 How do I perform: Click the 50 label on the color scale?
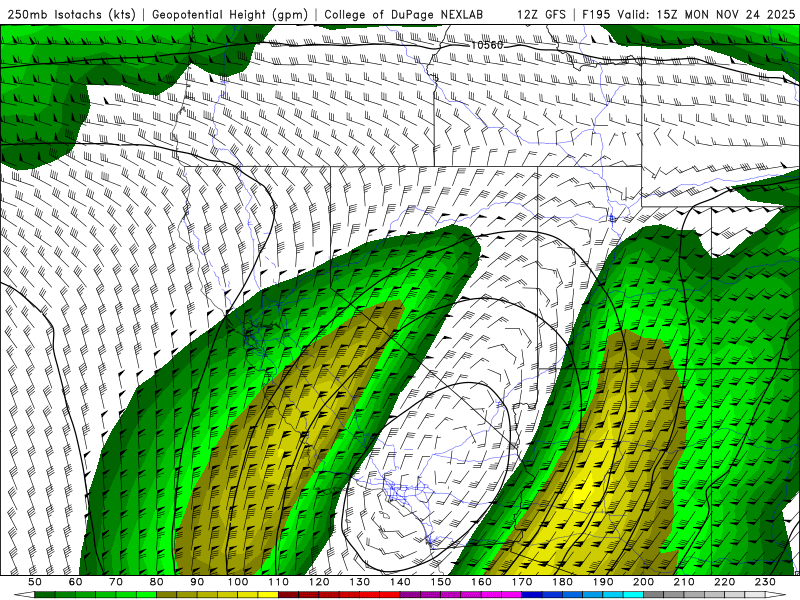click(x=35, y=582)
